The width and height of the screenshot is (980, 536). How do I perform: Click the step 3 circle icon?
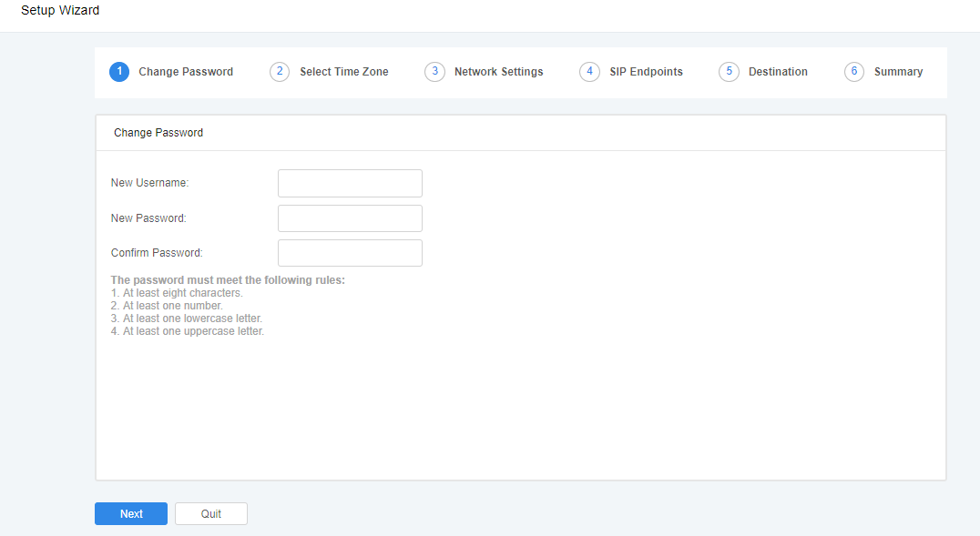[x=435, y=72]
